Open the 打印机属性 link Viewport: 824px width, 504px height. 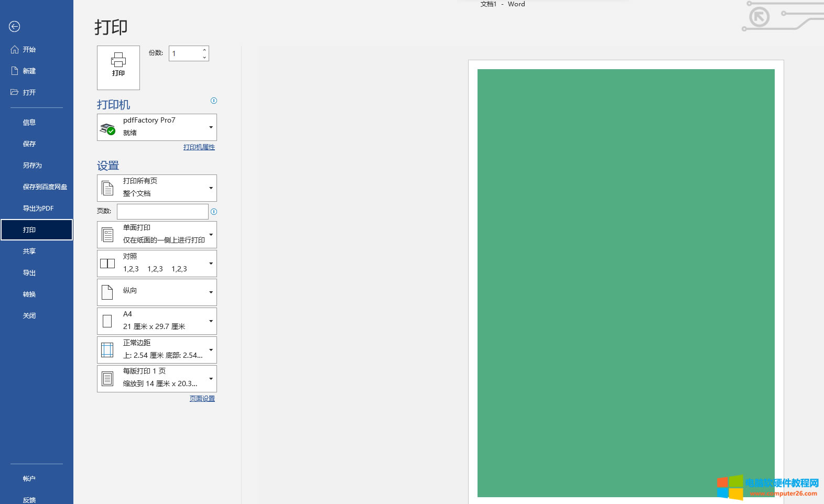[x=199, y=147]
